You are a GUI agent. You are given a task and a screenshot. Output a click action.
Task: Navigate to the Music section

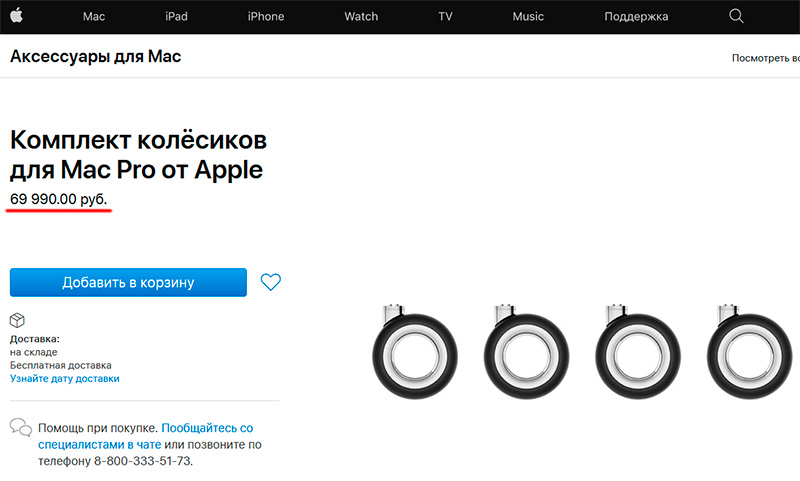pyautogui.click(x=528, y=17)
